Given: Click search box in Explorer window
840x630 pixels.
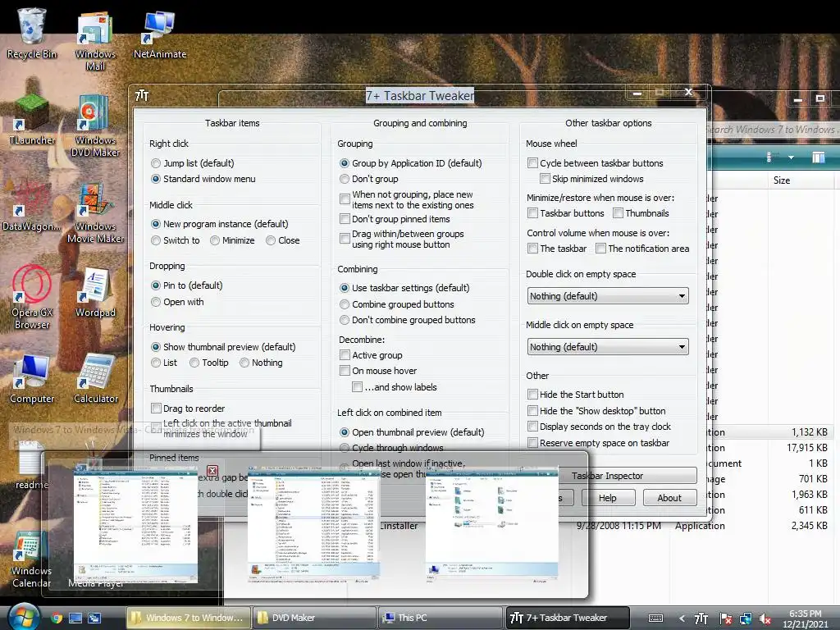Looking at the screenshot, I should (x=773, y=129).
